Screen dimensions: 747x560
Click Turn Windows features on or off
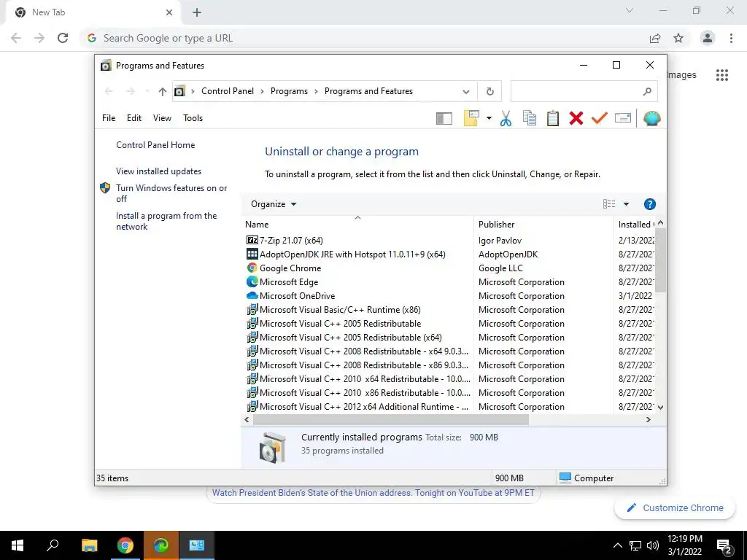171,193
